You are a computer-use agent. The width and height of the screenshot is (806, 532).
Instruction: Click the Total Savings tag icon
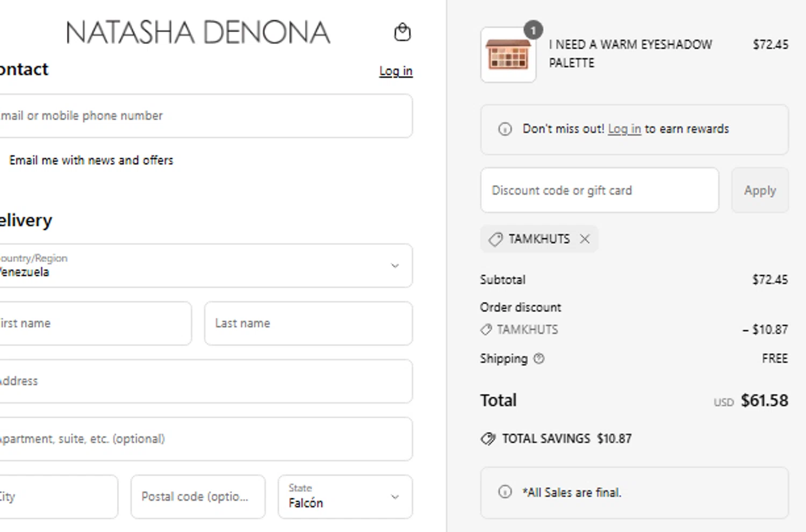click(x=488, y=439)
